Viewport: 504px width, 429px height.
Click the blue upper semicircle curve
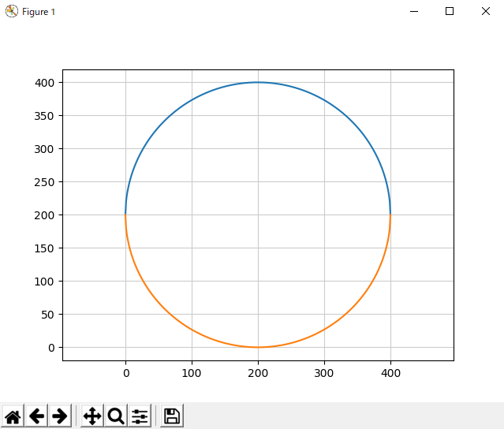point(258,83)
